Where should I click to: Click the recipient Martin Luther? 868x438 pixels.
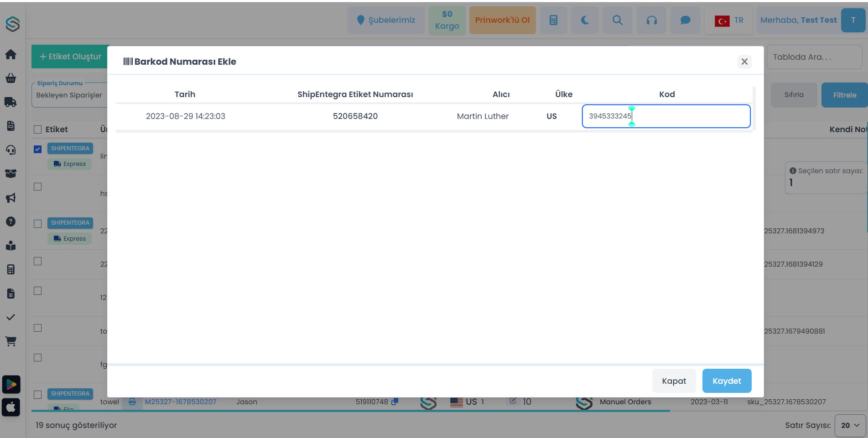click(x=483, y=116)
